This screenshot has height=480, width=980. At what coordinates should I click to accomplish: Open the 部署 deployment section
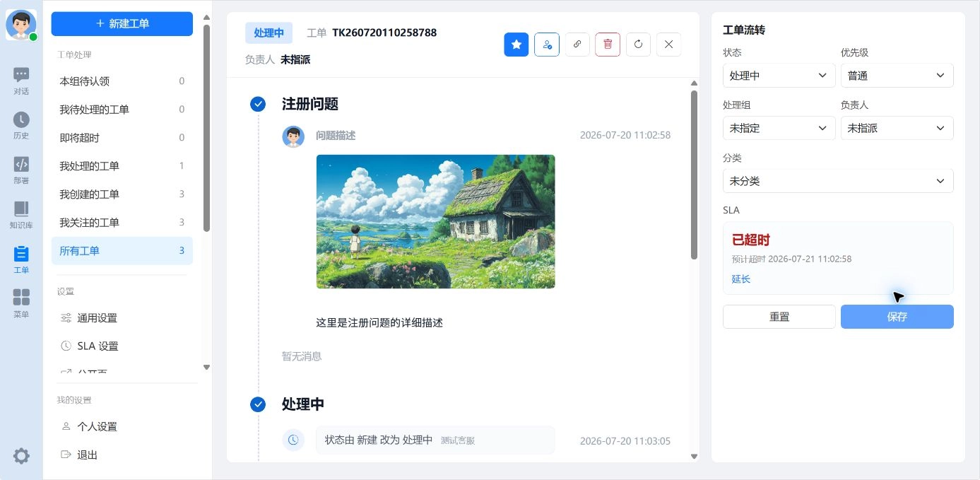click(21, 170)
